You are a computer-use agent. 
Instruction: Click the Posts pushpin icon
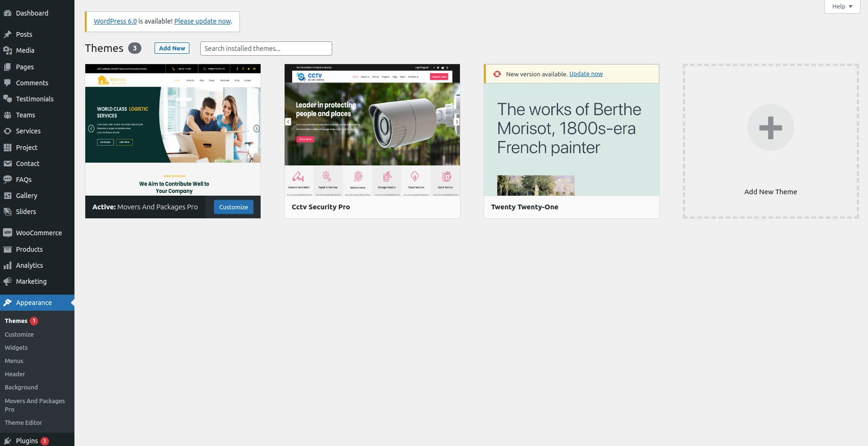[8, 34]
